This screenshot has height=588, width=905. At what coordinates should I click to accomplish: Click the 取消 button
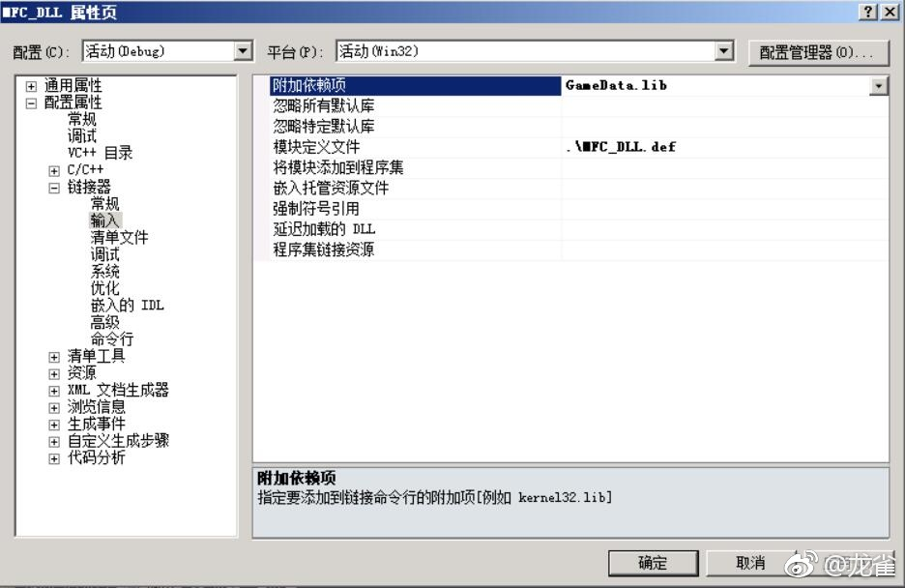coord(750,563)
